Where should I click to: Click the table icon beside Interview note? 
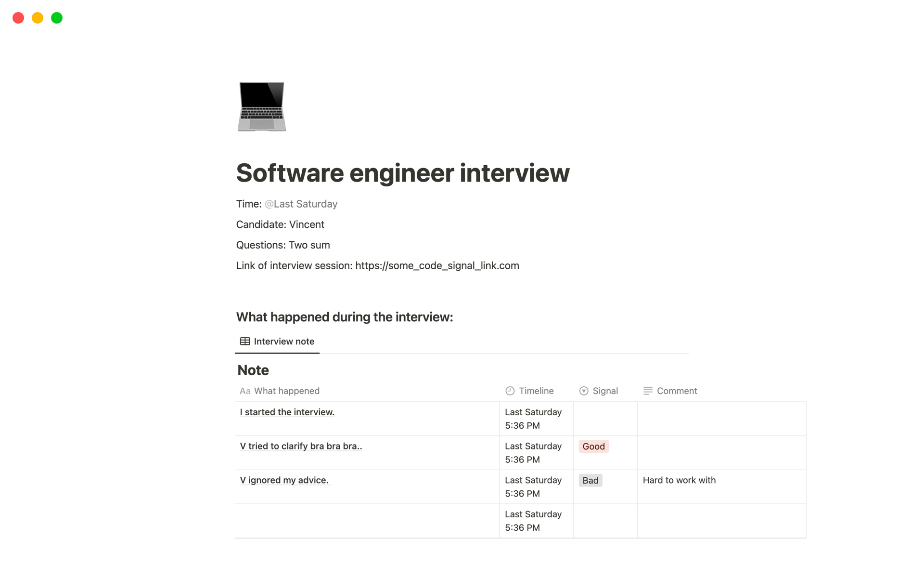pyautogui.click(x=245, y=342)
